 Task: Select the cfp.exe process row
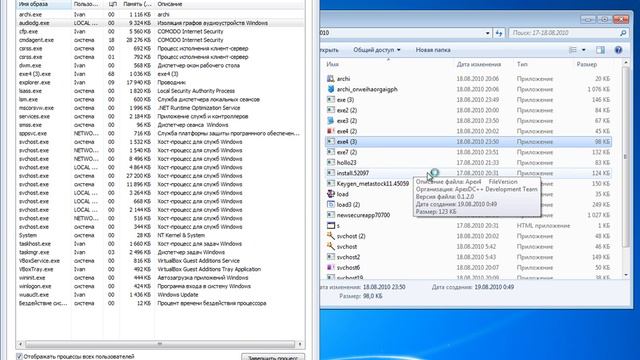pos(160,31)
